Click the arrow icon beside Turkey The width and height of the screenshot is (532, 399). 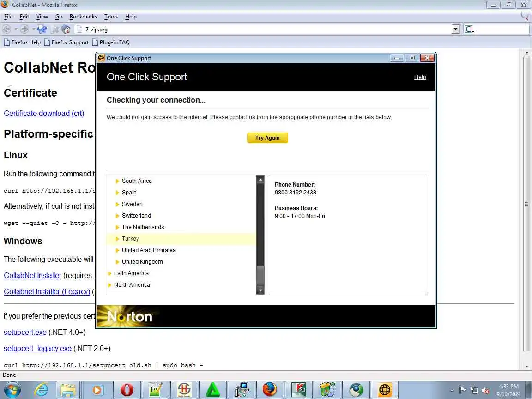click(x=117, y=239)
